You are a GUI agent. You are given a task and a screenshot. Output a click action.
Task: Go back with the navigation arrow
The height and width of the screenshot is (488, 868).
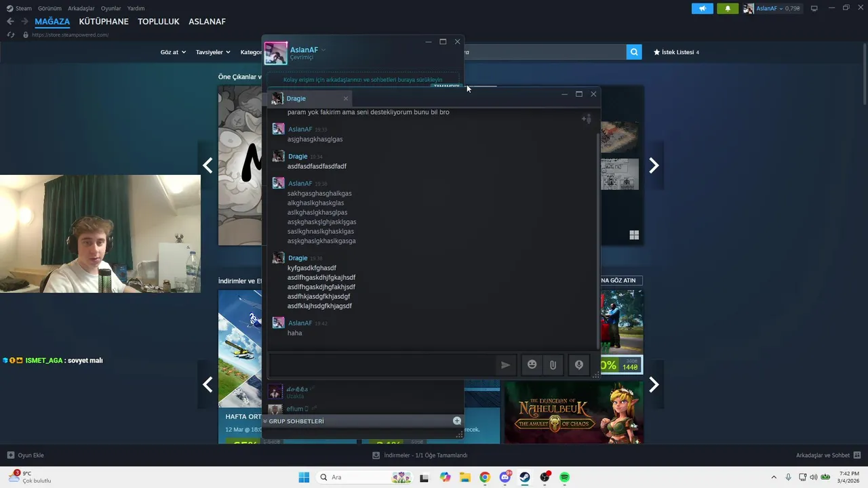pos(10,22)
